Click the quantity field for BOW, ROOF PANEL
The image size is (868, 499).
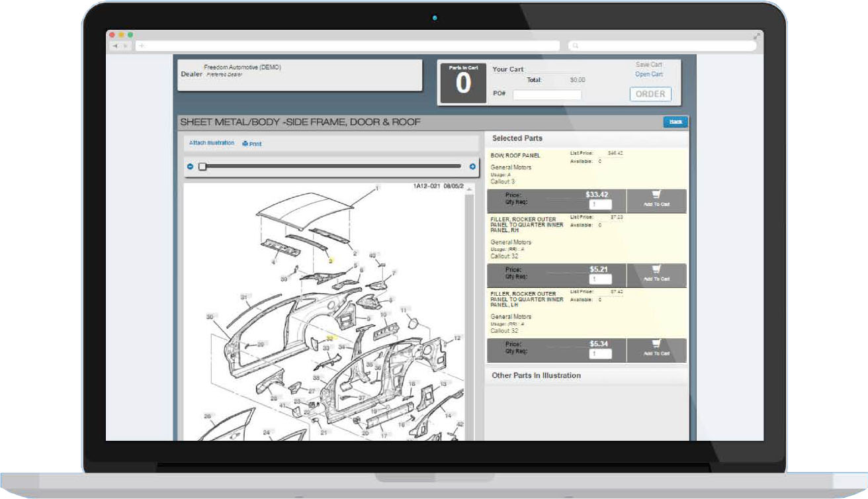[x=601, y=204]
